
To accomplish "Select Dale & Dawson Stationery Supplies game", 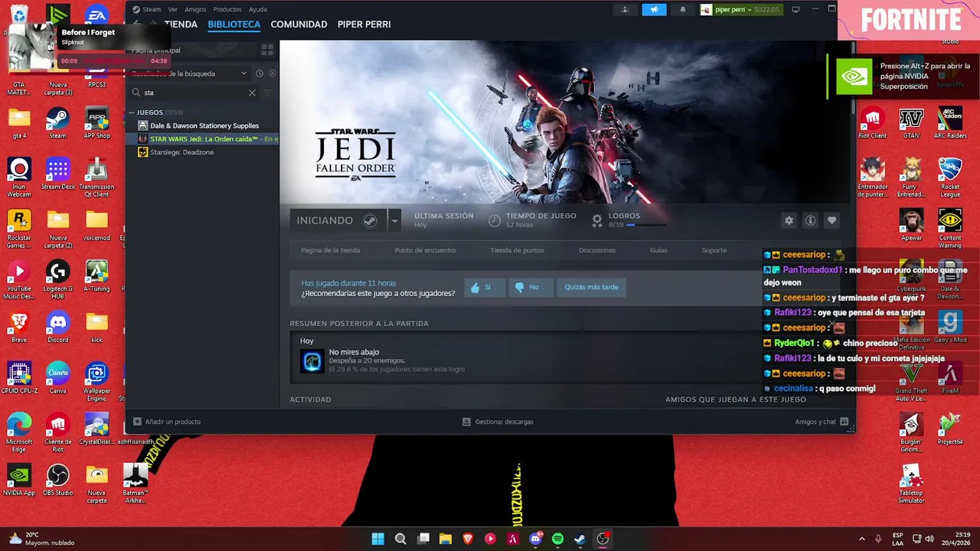I will [203, 126].
